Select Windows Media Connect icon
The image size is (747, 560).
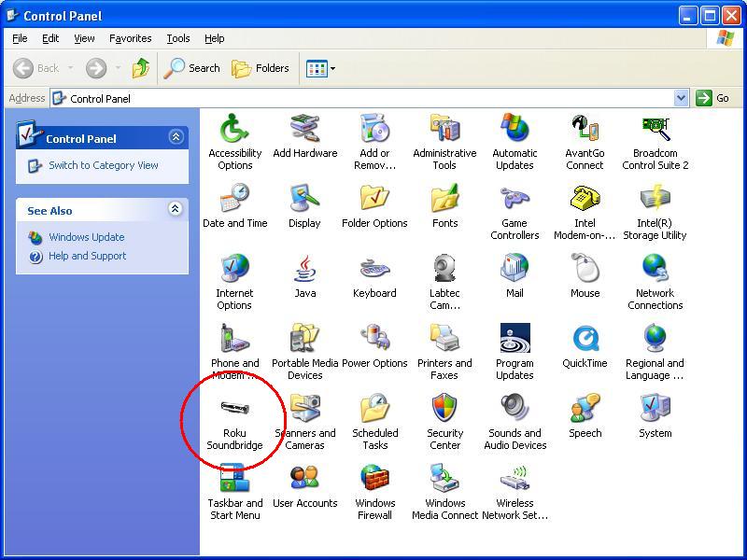[x=444, y=478]
